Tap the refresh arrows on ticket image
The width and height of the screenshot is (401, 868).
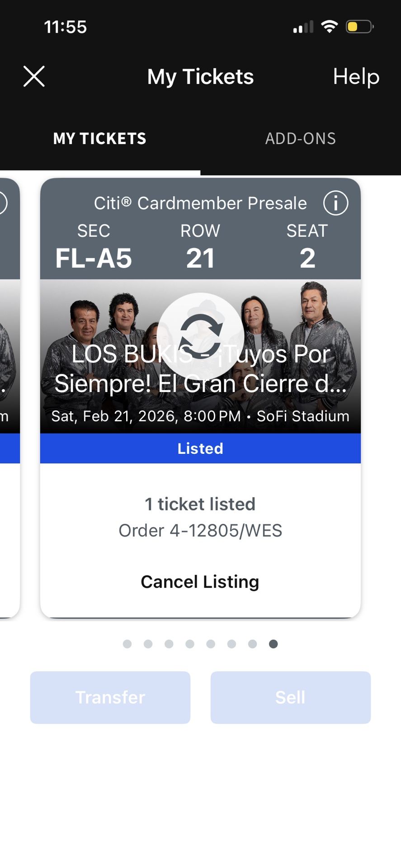click(201, 336)
